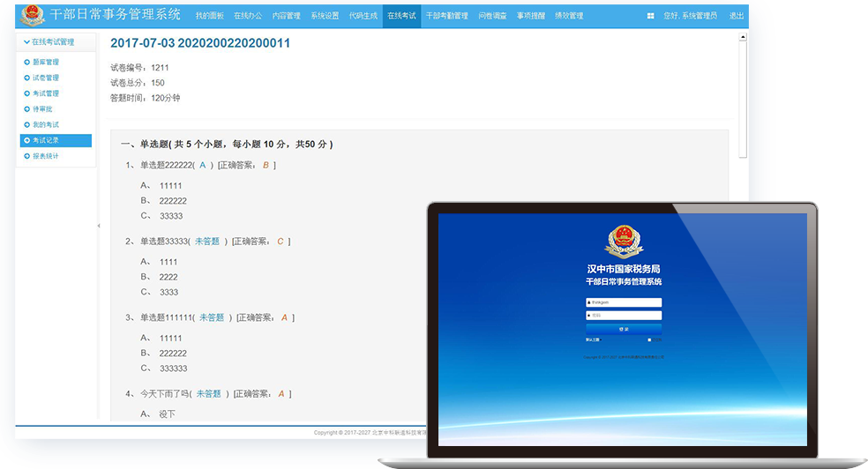Click the 退出 logout link
This screenshot has height=469, width=868.
736,16
